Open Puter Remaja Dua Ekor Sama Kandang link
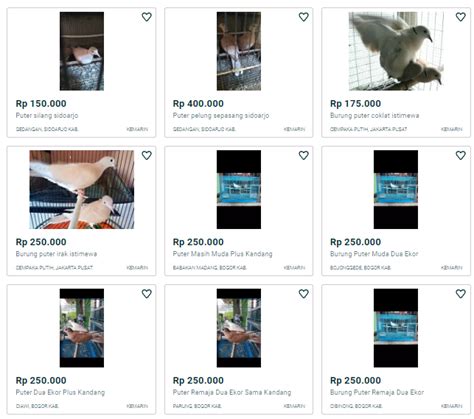The width and height of the screenshot is (474, 419). coord(232,392)
